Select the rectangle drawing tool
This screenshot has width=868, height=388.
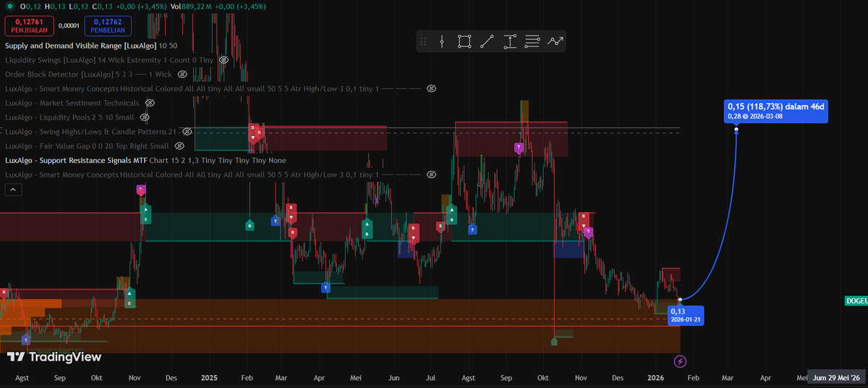click(464, 41)
